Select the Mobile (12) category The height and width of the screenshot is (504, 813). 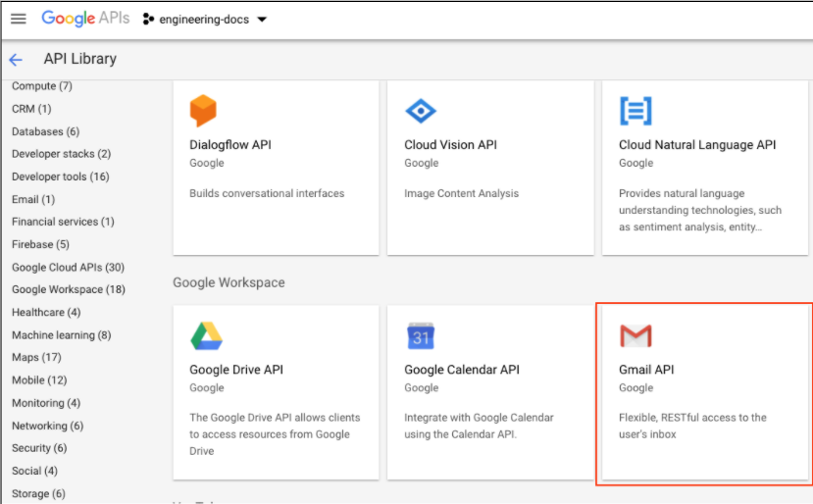(39, 380)
